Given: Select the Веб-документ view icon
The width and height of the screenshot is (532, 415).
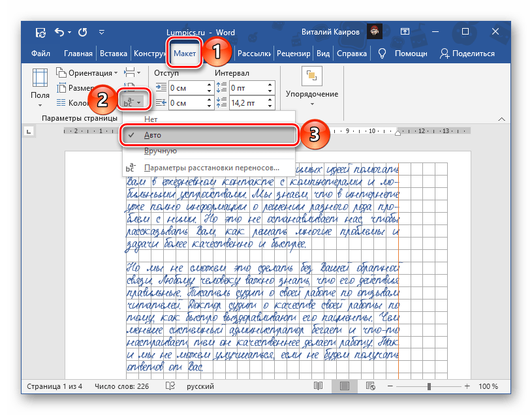Looking at the screenshot, I should pyautogui.click(x=370, y=386).
